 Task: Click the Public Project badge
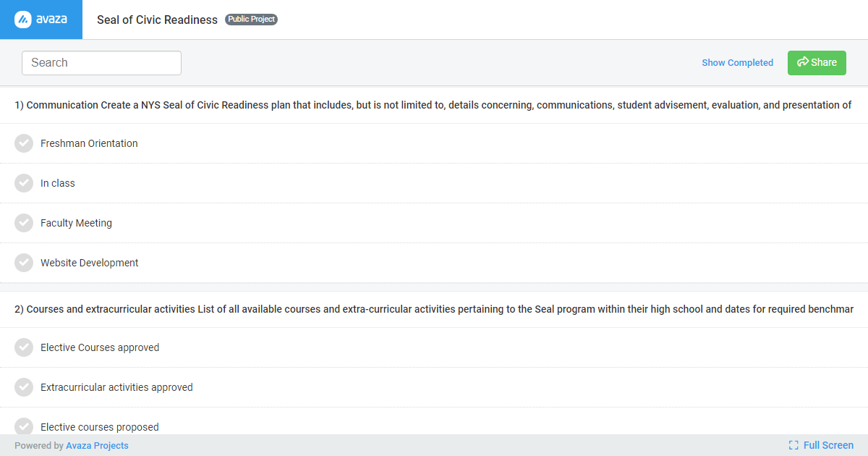[x=251, y=20]
